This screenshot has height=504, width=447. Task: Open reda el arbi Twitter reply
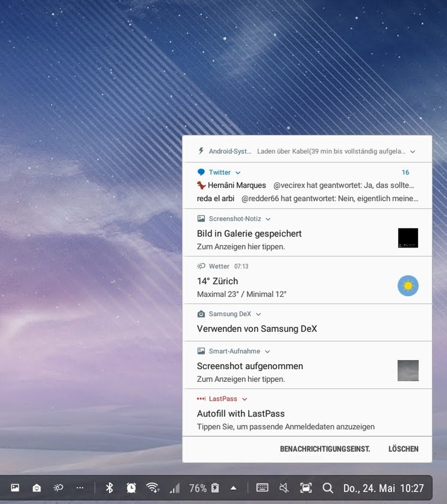coord(307,198)
